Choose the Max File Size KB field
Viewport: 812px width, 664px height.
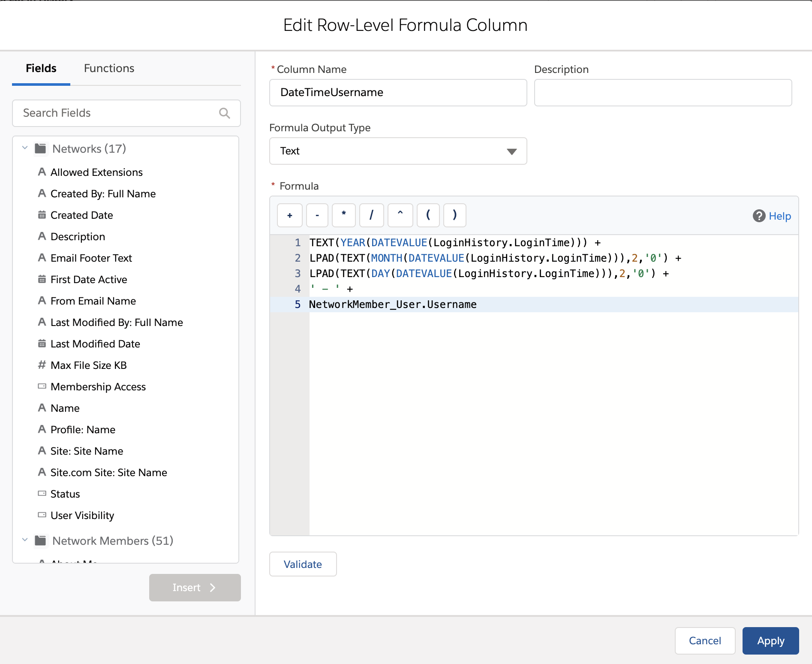tap(88, 365)
